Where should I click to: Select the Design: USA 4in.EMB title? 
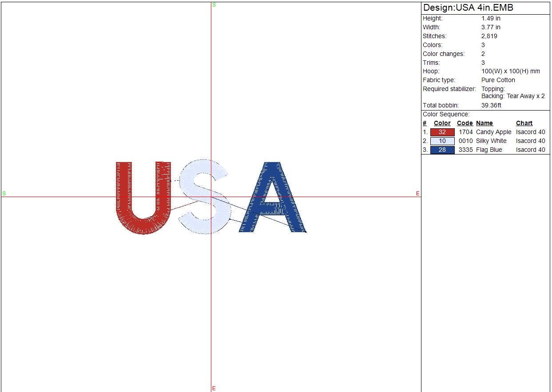468,8
